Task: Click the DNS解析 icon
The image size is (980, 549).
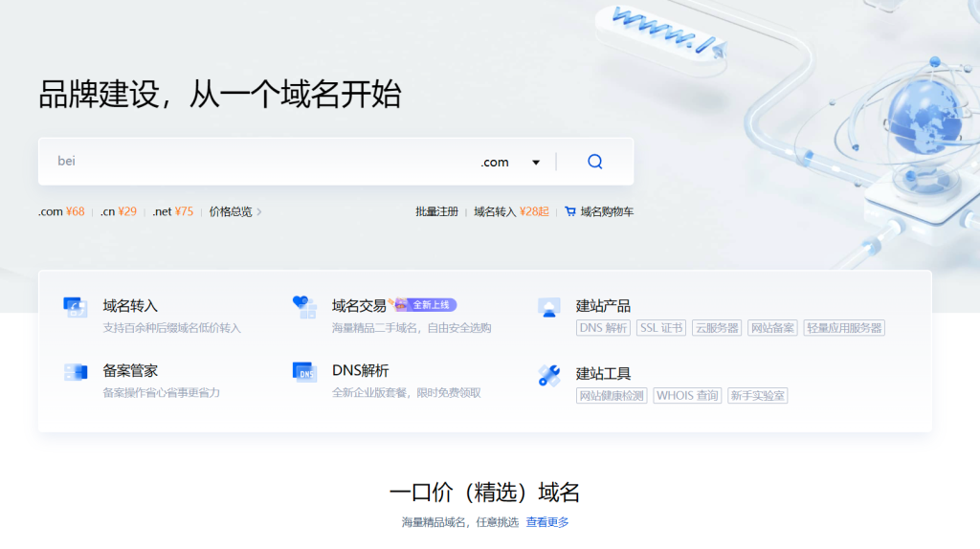Action: pyautogui.click(x=304, y=372)
